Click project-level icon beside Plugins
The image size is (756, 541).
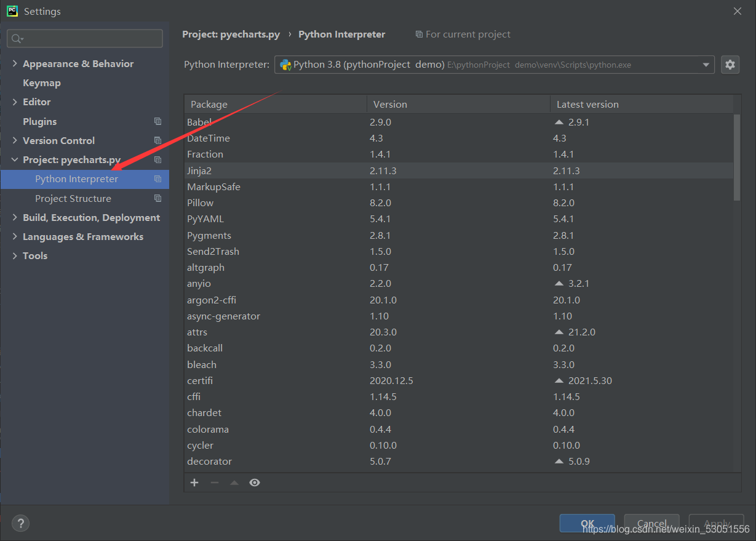pos(157,121)
